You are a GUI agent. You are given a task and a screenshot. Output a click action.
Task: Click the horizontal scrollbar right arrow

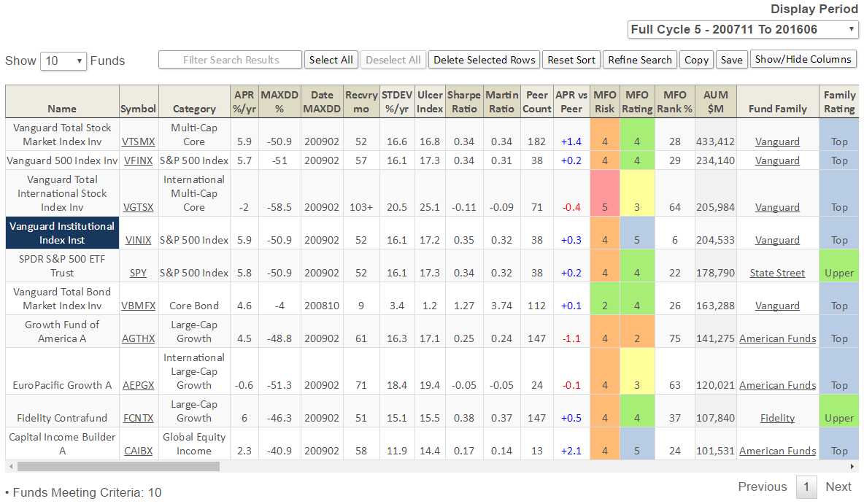point(853,466)
